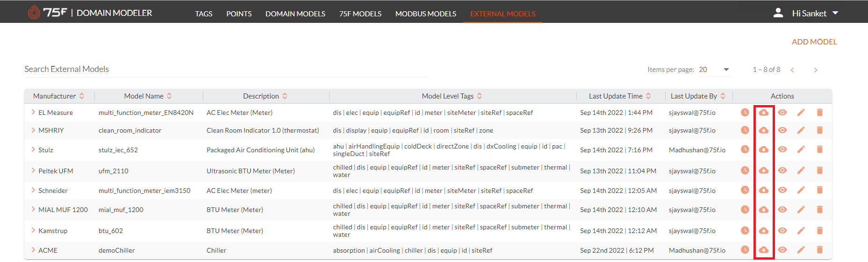Download the MSHRIY clean_room_indicator model
The width and height of the screenshot is (868, 262).
pyautogui.click(x=764, y=130)
